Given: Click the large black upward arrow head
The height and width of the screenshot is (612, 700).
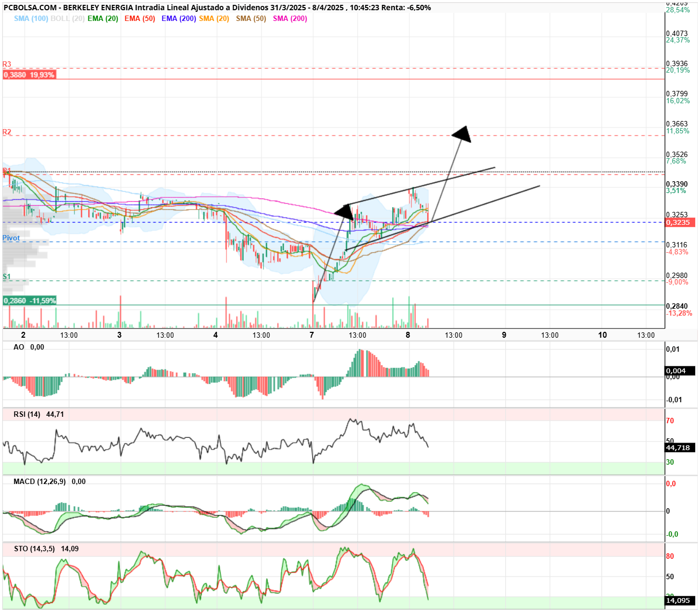Looking at the screenshot, I should pos(462,134).
